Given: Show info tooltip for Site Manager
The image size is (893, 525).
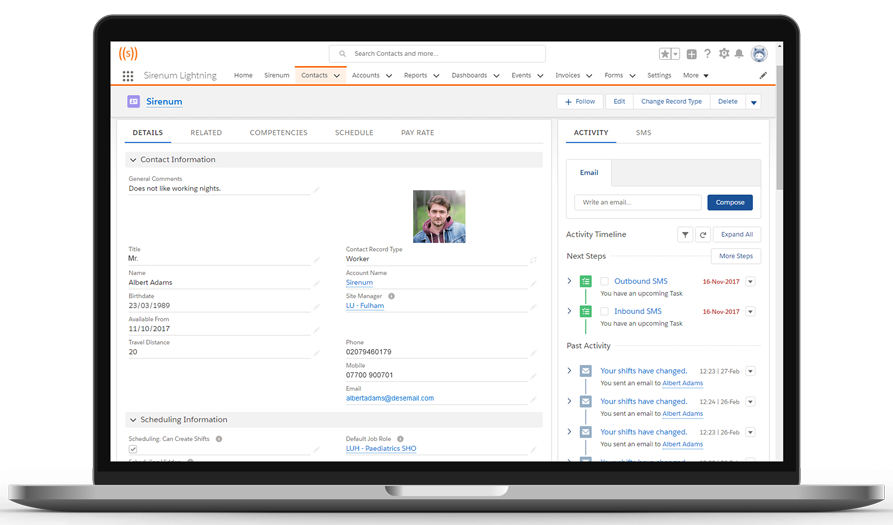Looking at the screenshot, I should coord(391,296).
